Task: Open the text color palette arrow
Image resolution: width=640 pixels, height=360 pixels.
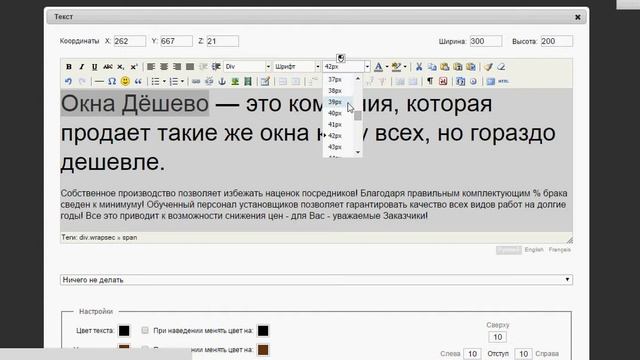Action: pos(387,67)
